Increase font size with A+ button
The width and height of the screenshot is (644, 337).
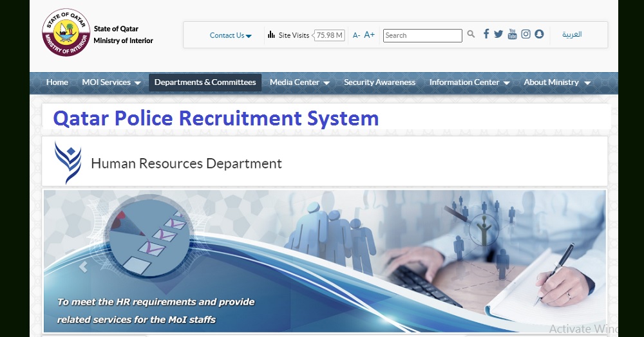pyautogui.click(x=370, y=35)
